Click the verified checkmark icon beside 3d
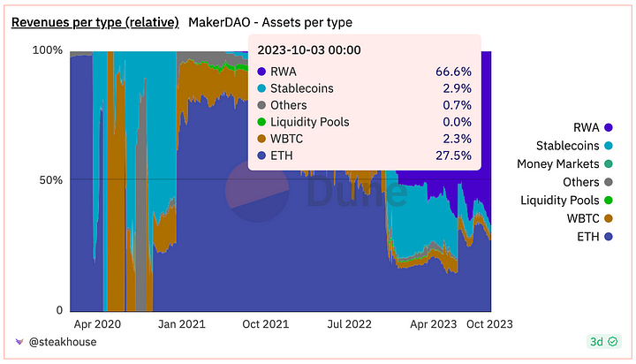The height and width of the screenshot is (364, 636). coord(612,342)
